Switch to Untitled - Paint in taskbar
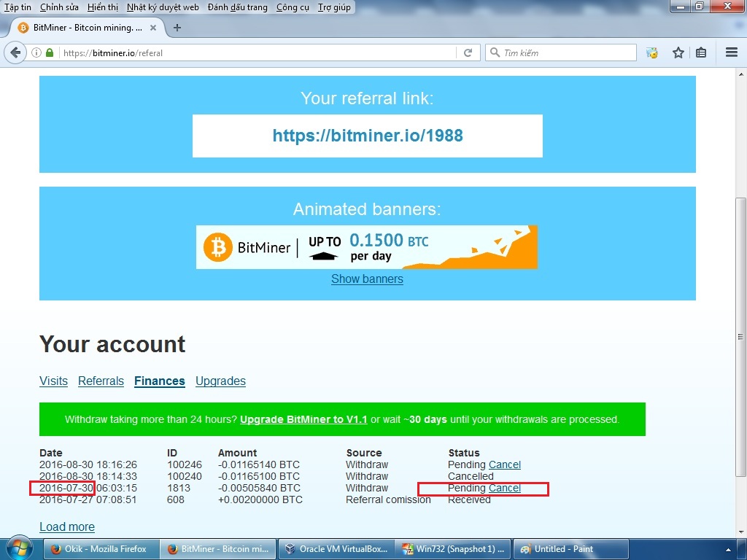Viewport: 747px width, 560px height. (570, 549)
